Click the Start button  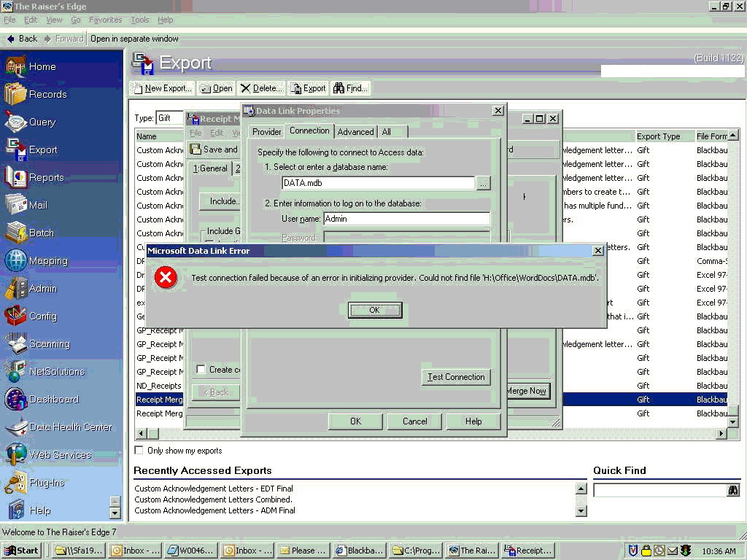pyautogui.click(x=22, y=551)
